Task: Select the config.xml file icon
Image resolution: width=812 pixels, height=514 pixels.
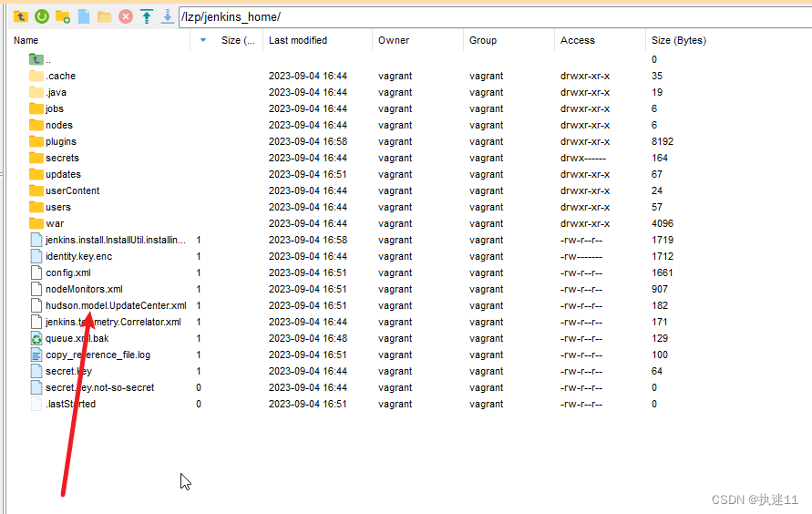Action: [x=36, y=272]
